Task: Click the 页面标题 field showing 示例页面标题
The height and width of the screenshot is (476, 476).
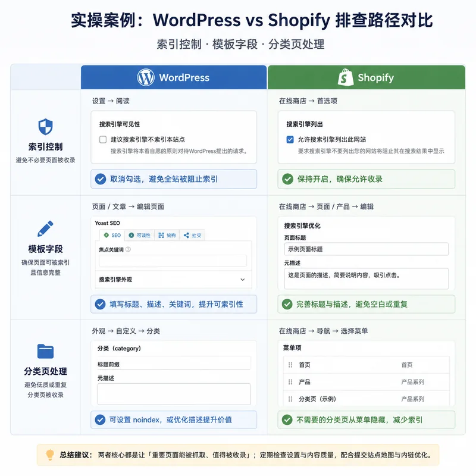Action: pyautogui.click(x=367, y=249)
